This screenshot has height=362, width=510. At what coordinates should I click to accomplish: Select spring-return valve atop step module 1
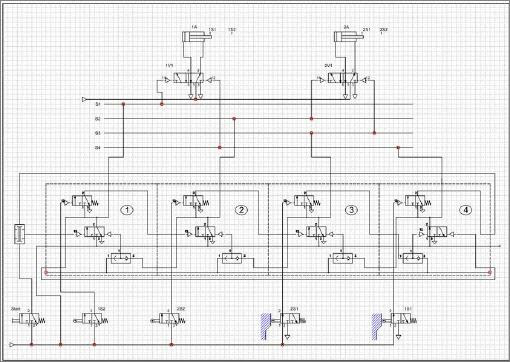pos(84,201)
